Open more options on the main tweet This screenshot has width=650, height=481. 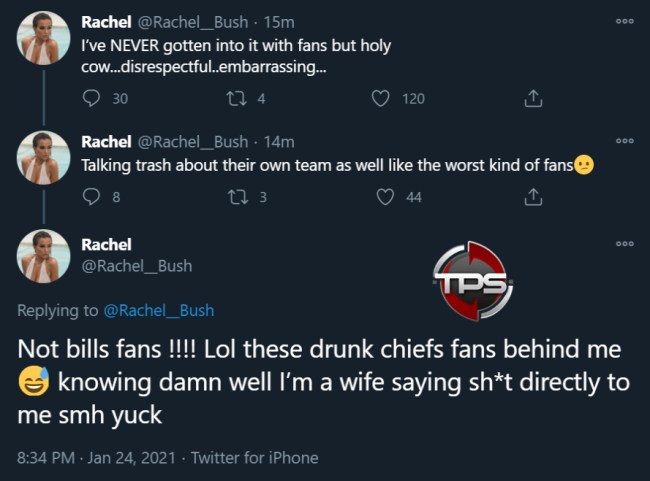coord(625,243)
